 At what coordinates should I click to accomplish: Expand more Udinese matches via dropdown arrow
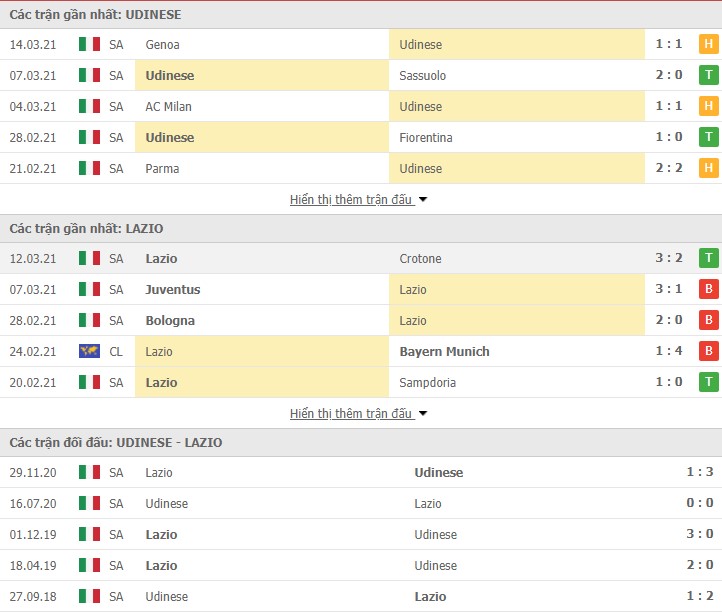tap(423, 200)
